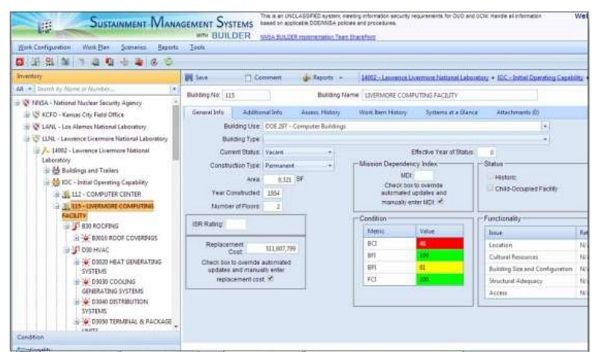Click the green FCI value cell
This screenshot has height=364, width=600.
(x=440, y=279)
